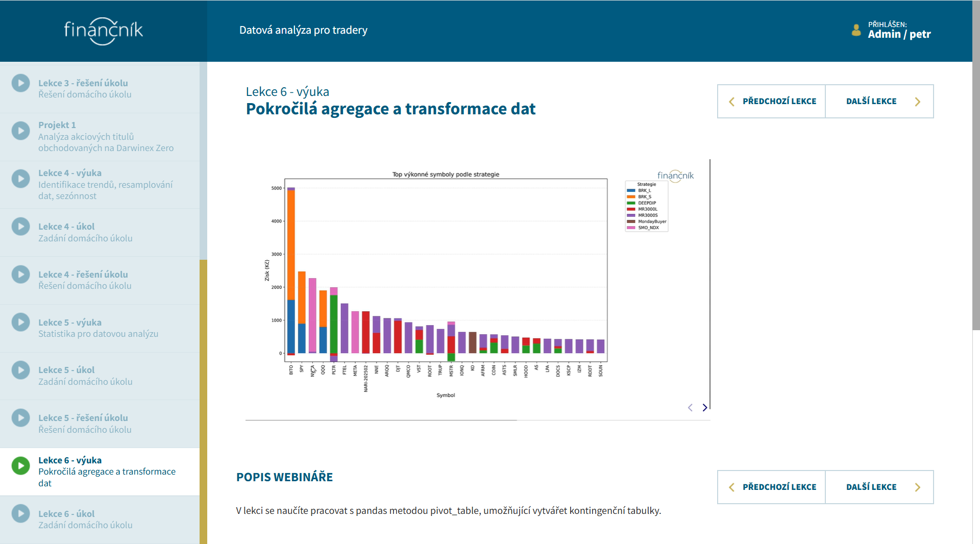Click play icon for Lekce 5 - výuka
The width and height of the screenshot is (980, 544).
tap(21, 322)
